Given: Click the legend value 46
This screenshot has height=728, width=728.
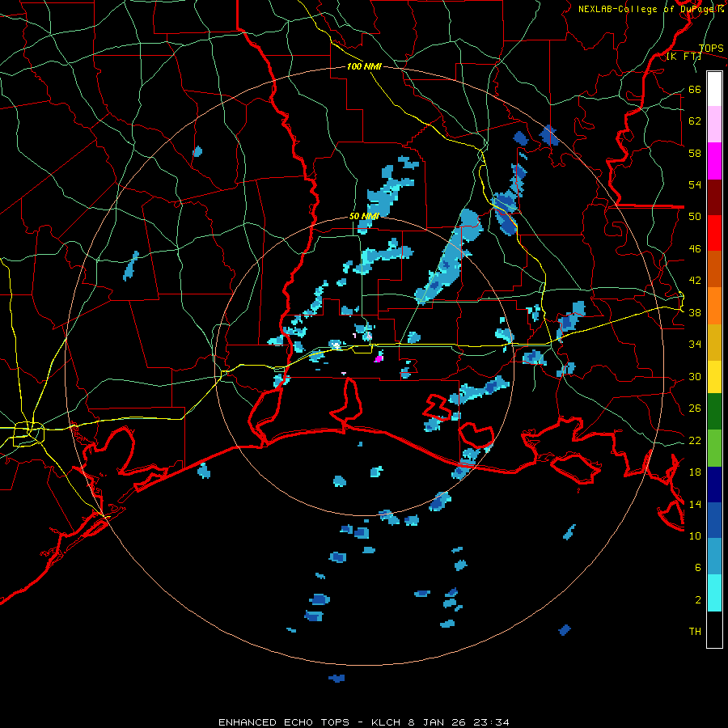Looking at the screenshot, I should pyautogui.click(x=695, y=249).
